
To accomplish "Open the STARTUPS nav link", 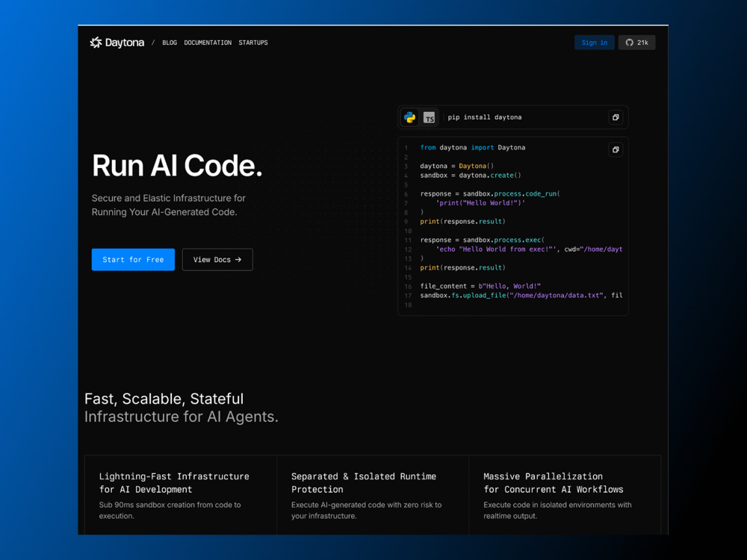I will (253, 43).
